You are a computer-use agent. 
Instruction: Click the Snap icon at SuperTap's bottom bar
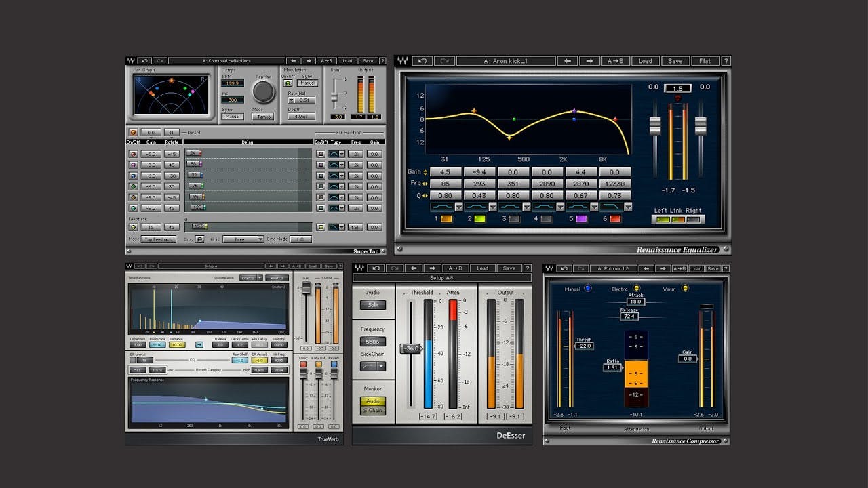(x=199, y=239)
